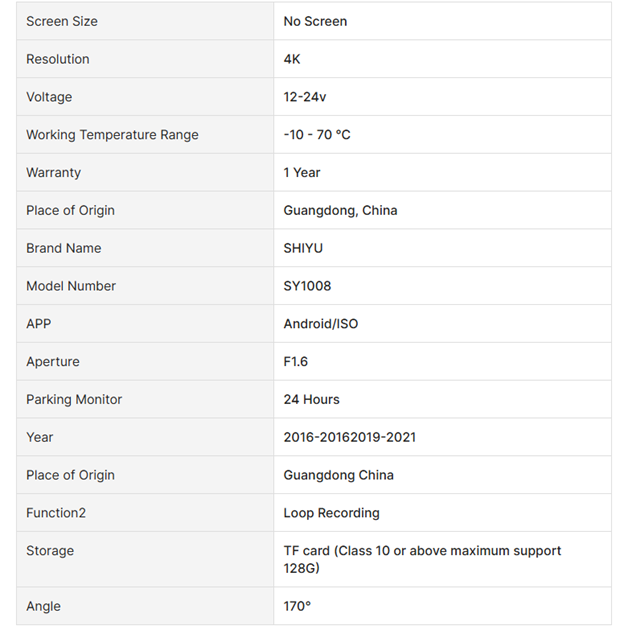Viewport: 624px width, 634px height.
Task: Select the "Loop Recording" value
Action: [331, 513]
